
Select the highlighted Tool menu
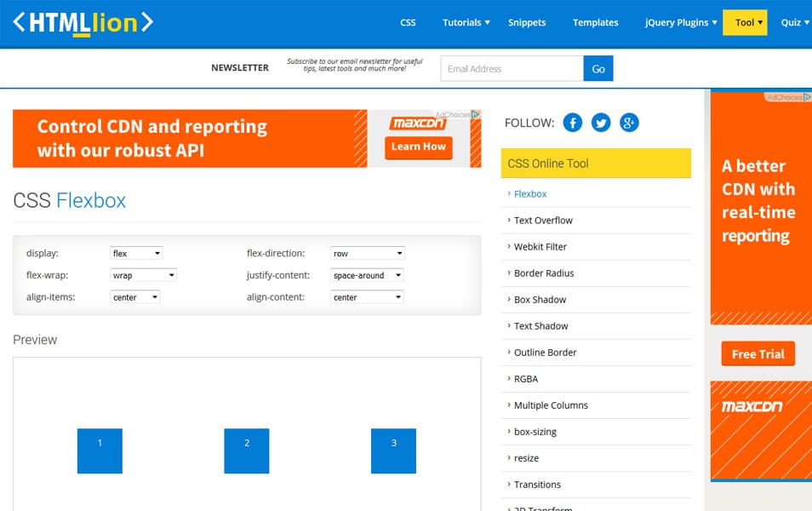click(745, 23)
